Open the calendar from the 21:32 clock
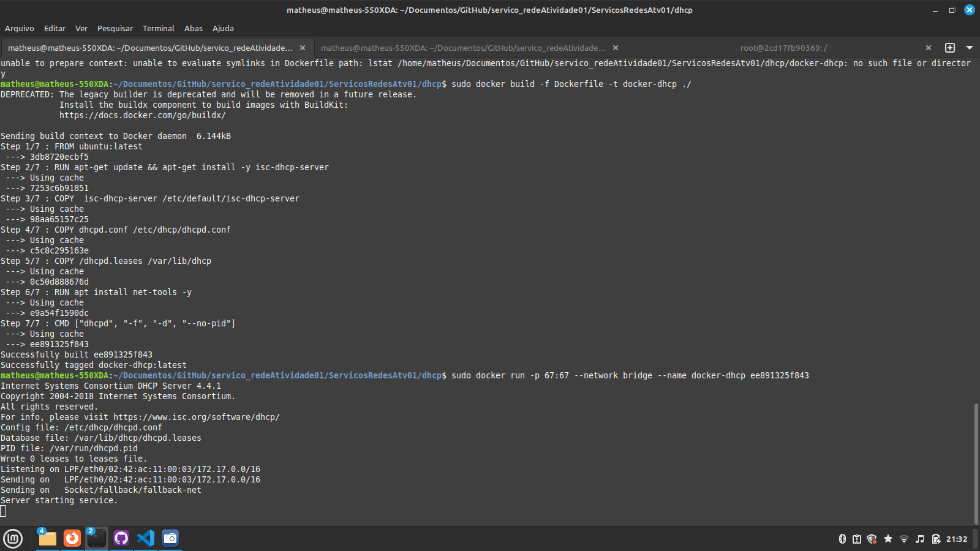The width and height of the screenshot is (980, 551). 957,539
